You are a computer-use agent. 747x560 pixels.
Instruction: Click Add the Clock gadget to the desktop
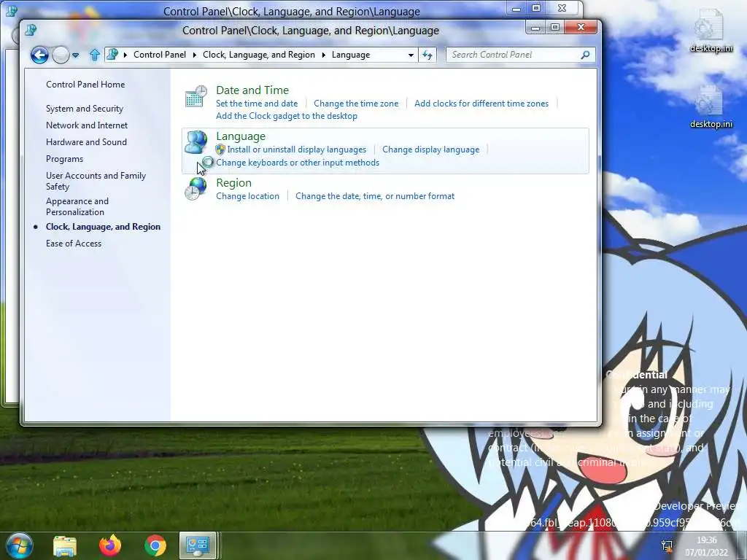(x=286, y=116)
